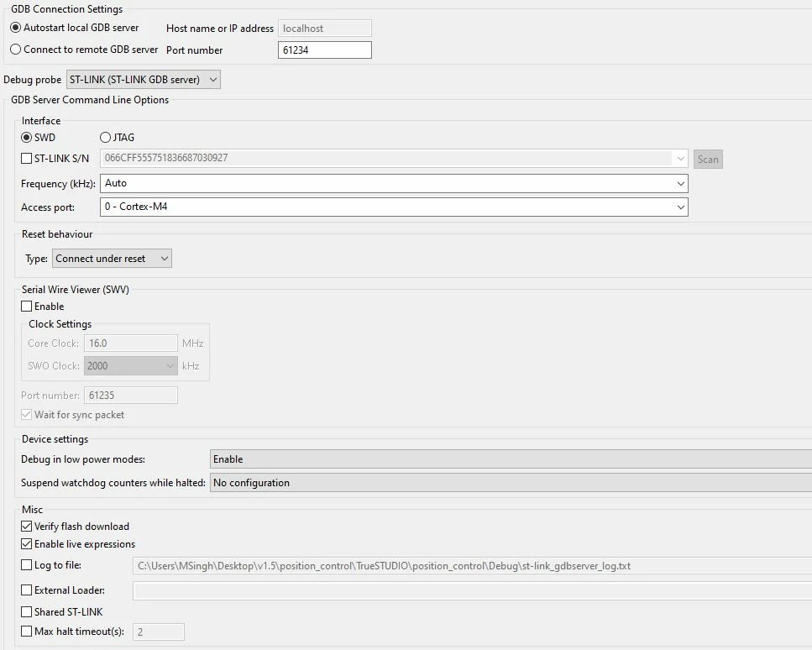
Task: Open the Access port dropdown
Action: 394,207
